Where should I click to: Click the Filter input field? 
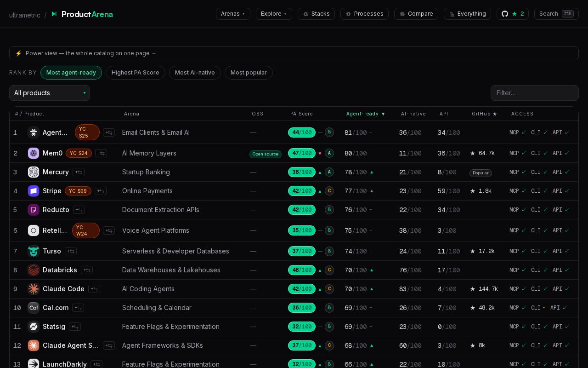coord(535,93)
